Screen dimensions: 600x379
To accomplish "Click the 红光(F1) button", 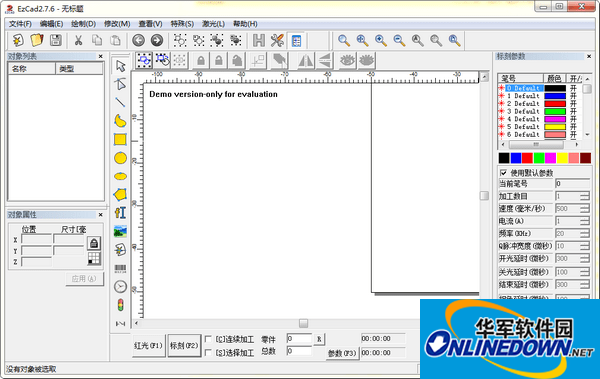I will [148, 345].
